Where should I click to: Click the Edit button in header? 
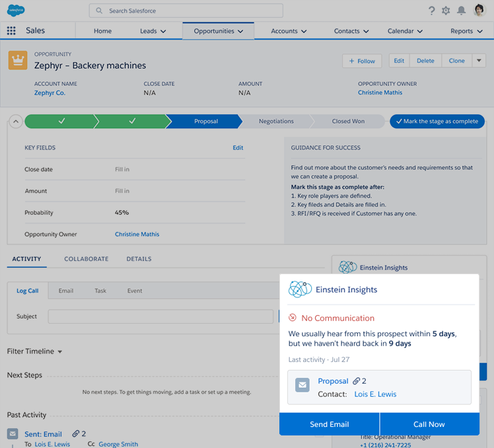399,61
